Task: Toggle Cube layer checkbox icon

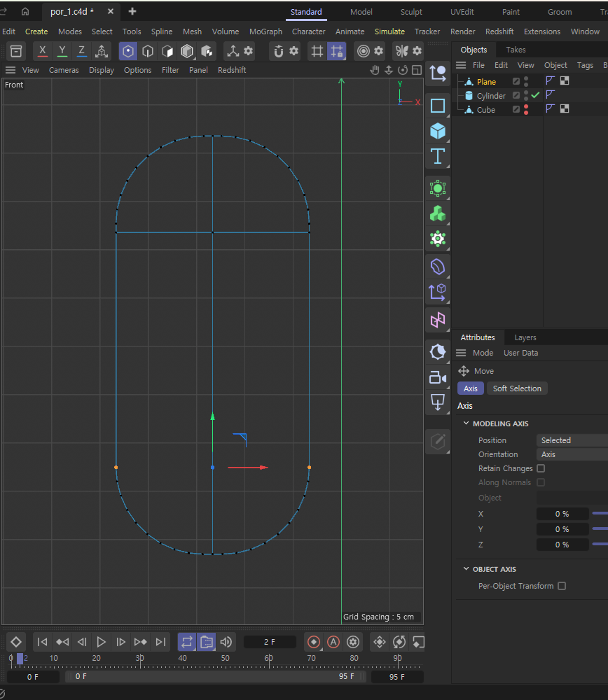Action: [516, 109]
